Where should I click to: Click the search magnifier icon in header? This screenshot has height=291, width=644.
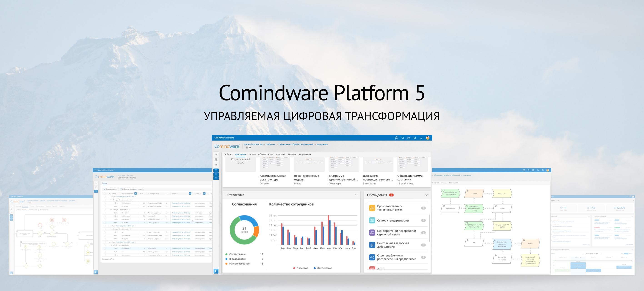(x=402, y=138)
